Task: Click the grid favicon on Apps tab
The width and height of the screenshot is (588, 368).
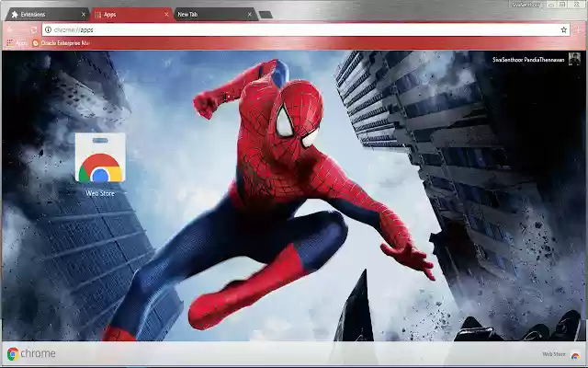Action: [98, 15]
